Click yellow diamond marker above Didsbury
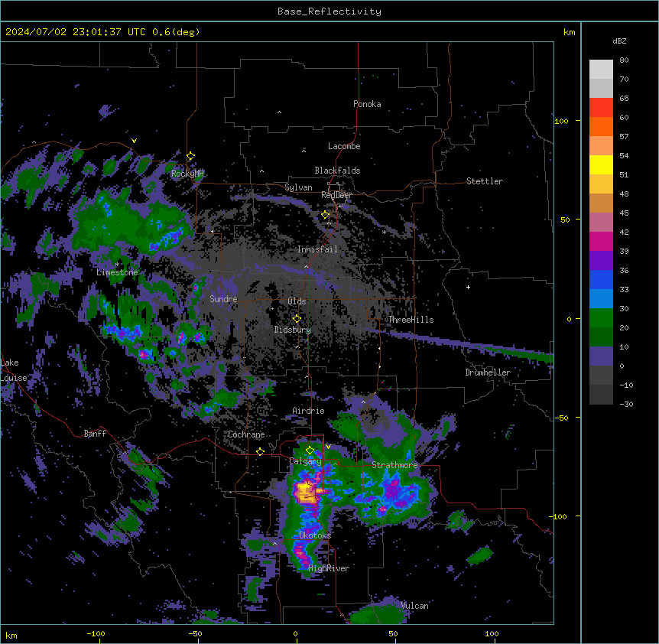 297,318
